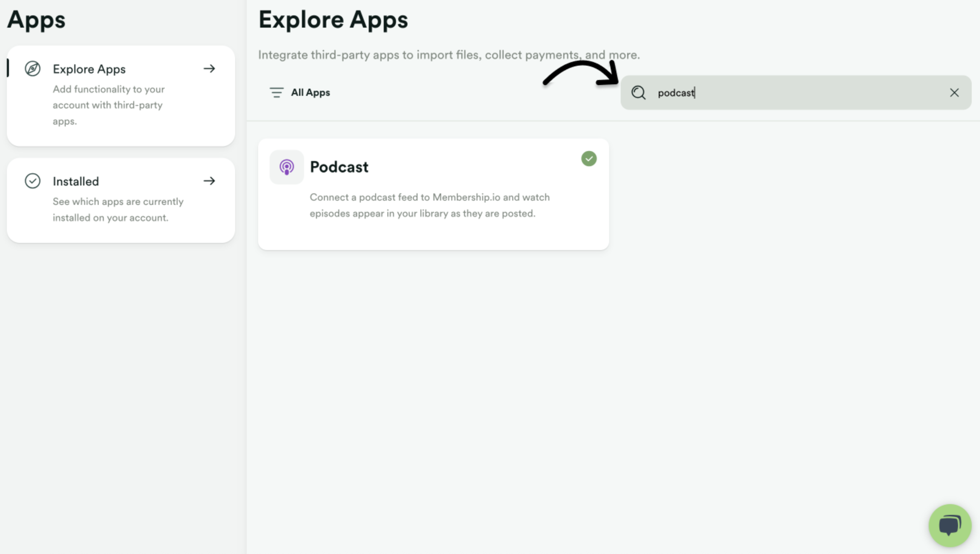The height and width of the screenshot is (554, 980).
Task: Click the magnifying glass search icon
Action: coord(639,93)
